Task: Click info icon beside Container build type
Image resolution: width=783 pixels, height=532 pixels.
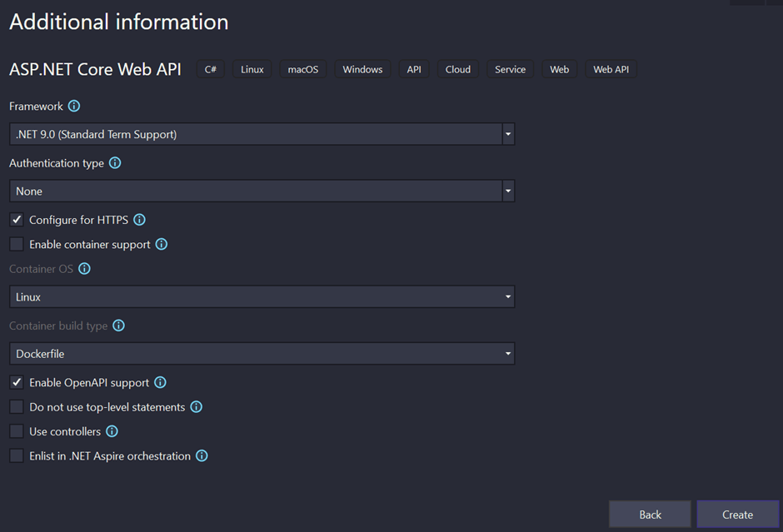Action: (118, 326)
